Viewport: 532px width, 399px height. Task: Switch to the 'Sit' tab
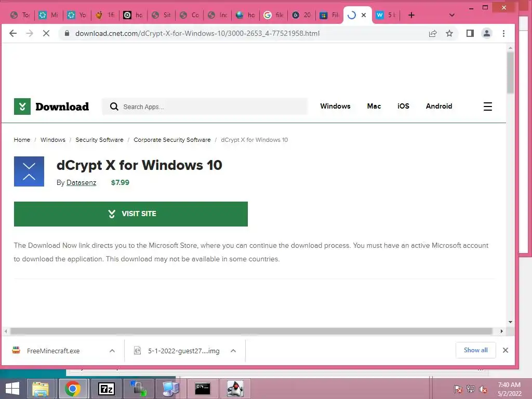coord(161,15)
